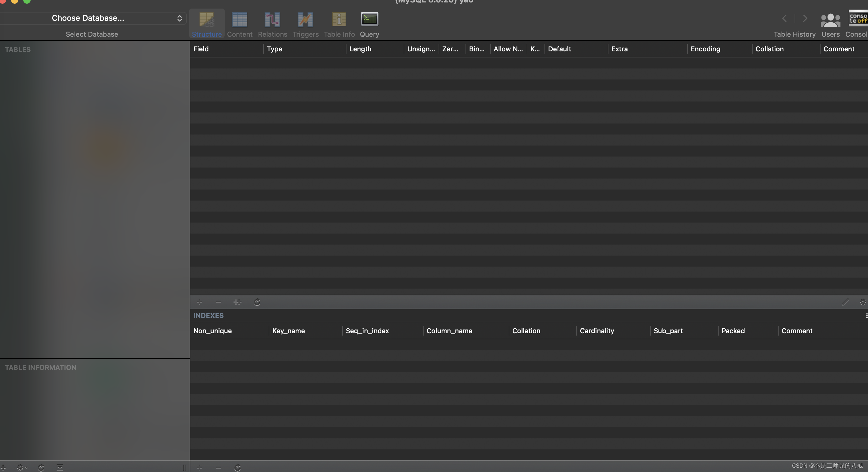
Task: Go back in Table History
Action: (784, 19)
